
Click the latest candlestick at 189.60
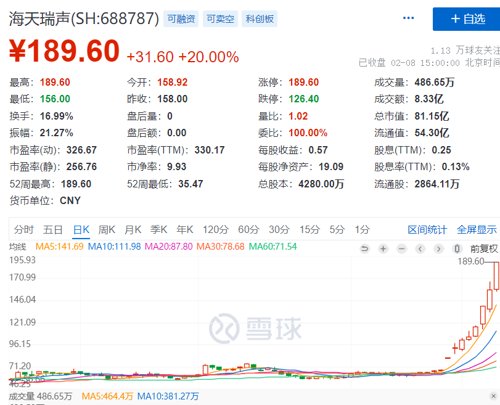point(496,276)
